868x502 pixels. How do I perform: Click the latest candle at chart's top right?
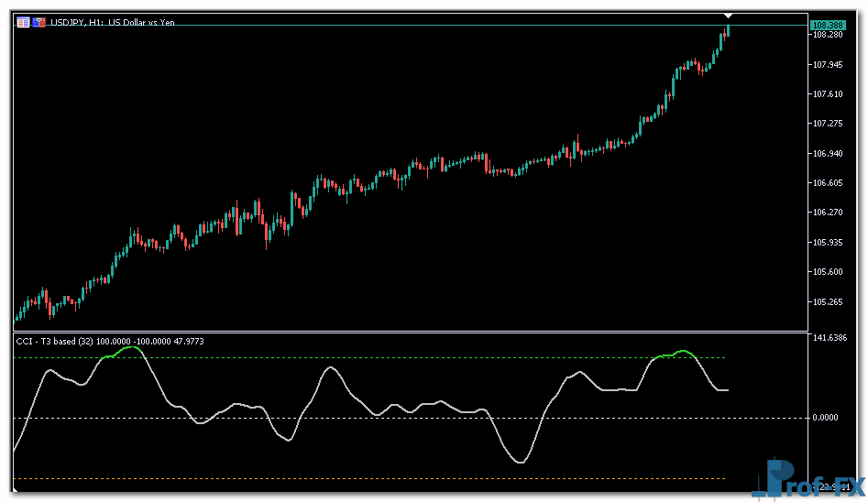(728, 31)
